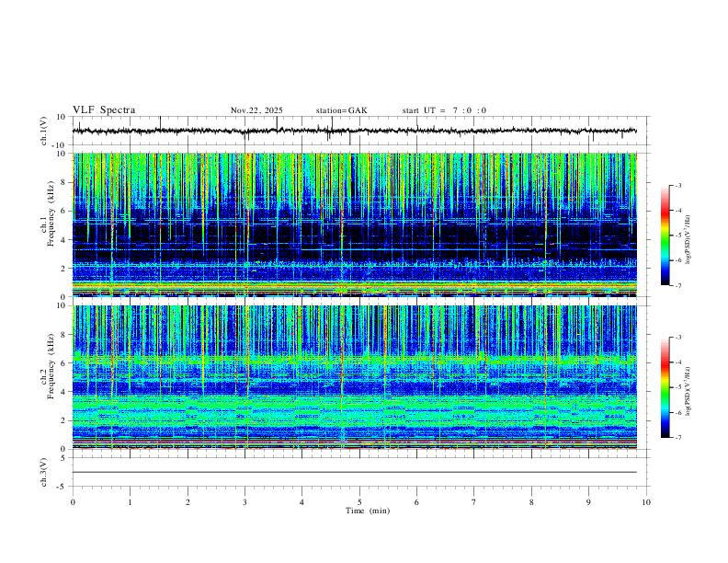Click the "-7" label on the ch.2 color bar

tap(677, 438)
